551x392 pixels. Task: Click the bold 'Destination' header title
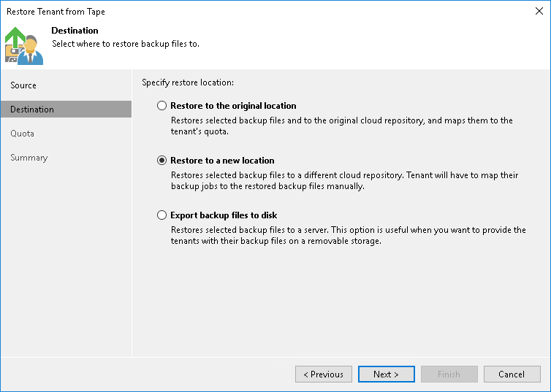click(x=75, y=31)
